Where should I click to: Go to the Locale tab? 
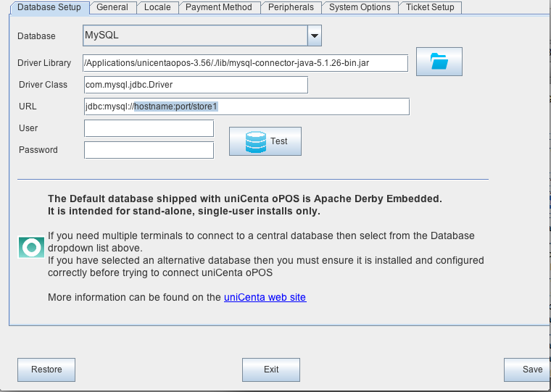[157, 7]
